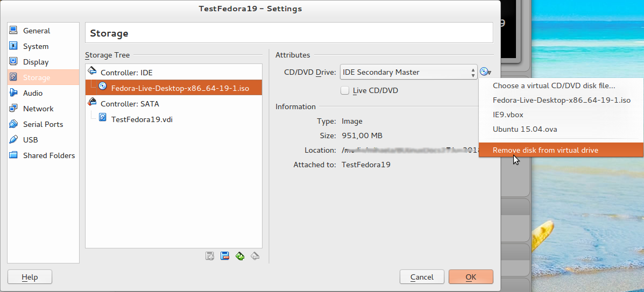Select the Controller: SATA tree node
This screenshot has height=292, width=644.
[x=129, y=104]
